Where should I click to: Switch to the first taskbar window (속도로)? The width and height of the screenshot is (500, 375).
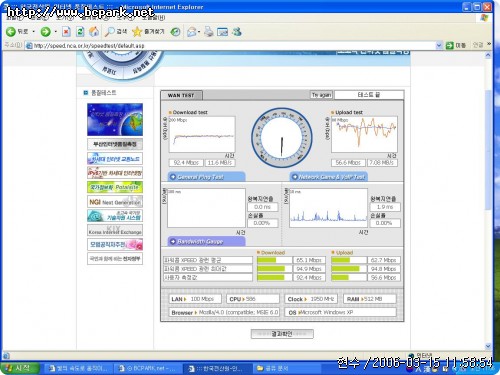pyautogui.click(x=79, y=368)
